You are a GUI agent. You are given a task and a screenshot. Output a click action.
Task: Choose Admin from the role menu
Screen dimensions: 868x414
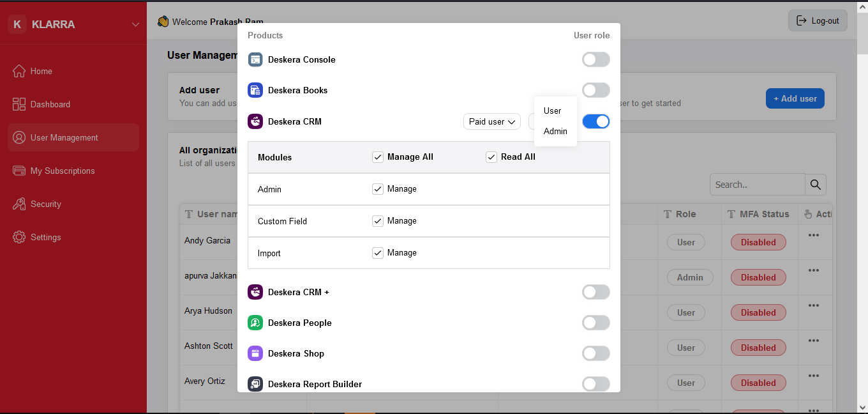[x=555, y=131]
